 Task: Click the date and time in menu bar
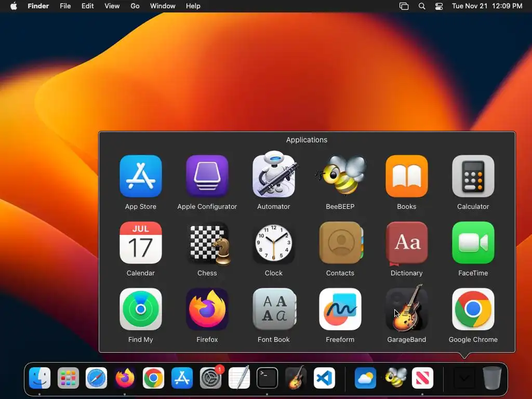[x=487, y=6]
